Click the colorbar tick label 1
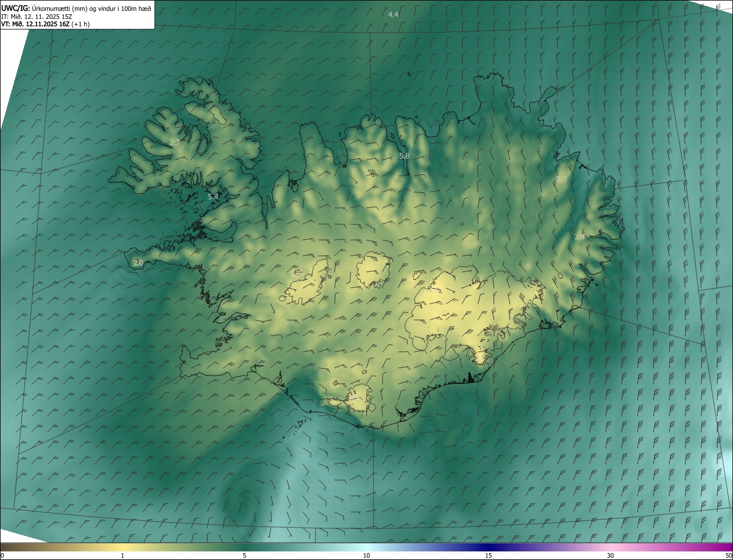This screenshot has width=733, height=560. click(x=123, y=555)
